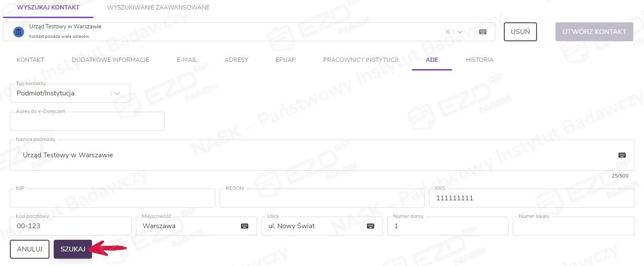The image size is (644, 266).
Task: Click the Anuluj button
Action: pyautogui.click(x=30, y=249)
